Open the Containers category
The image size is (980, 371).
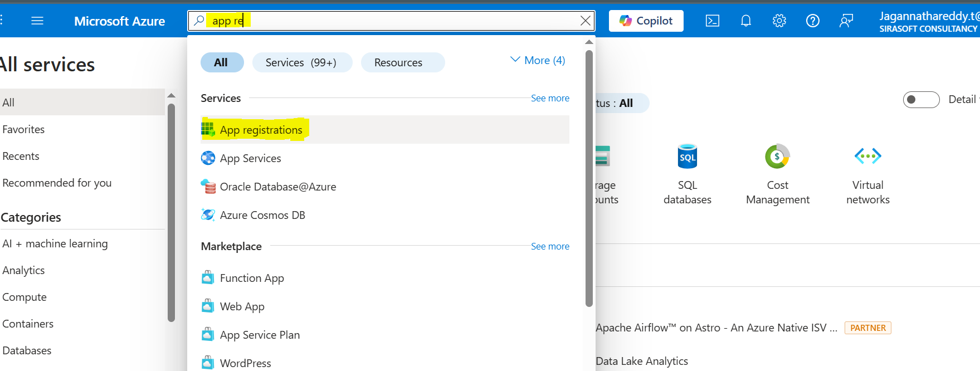pos(28,324)
